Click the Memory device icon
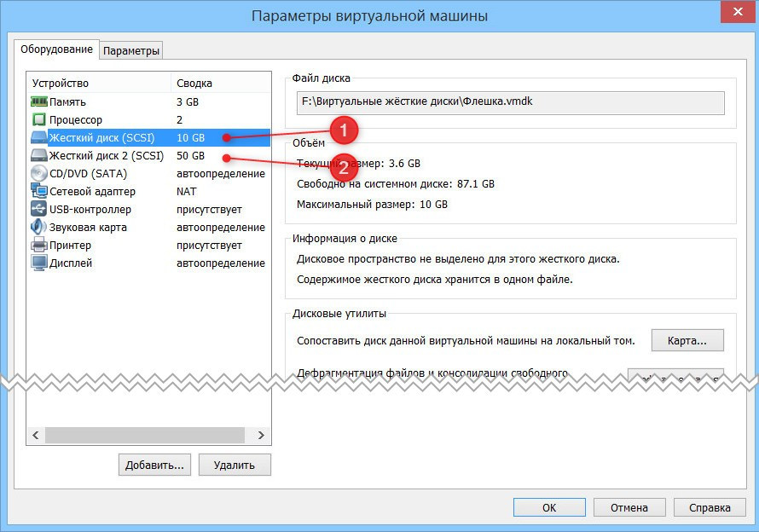Viewport: 759px width, 532px height. (x=39, y=101)
